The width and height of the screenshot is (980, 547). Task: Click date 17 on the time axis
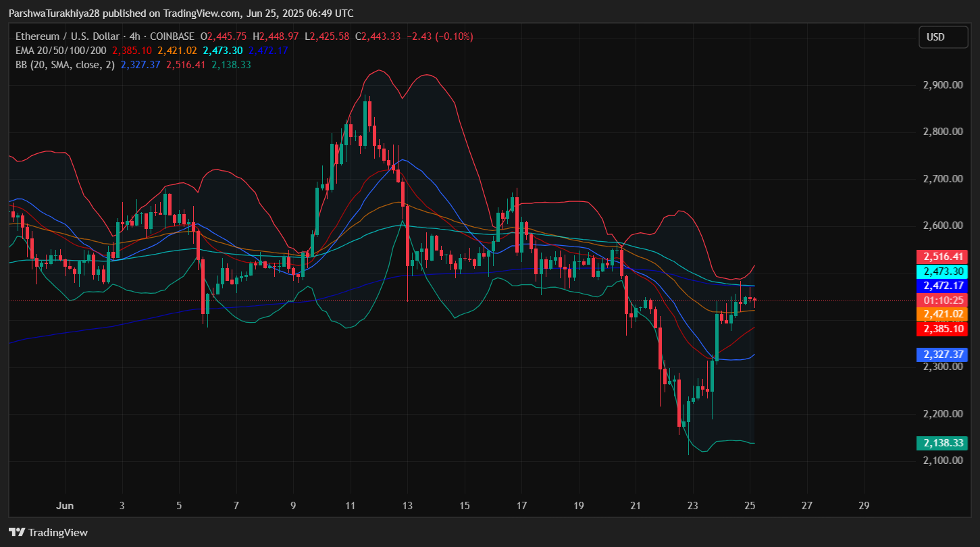click(x=521, y=505)
